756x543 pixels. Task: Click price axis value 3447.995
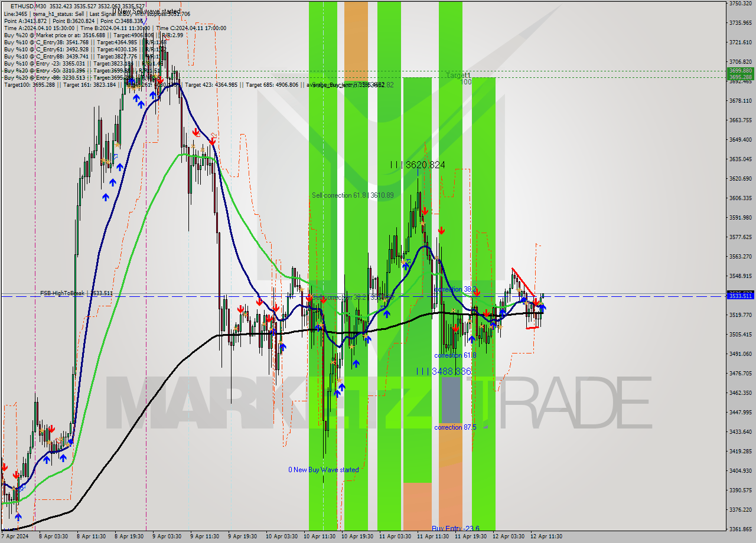point(740,413)
